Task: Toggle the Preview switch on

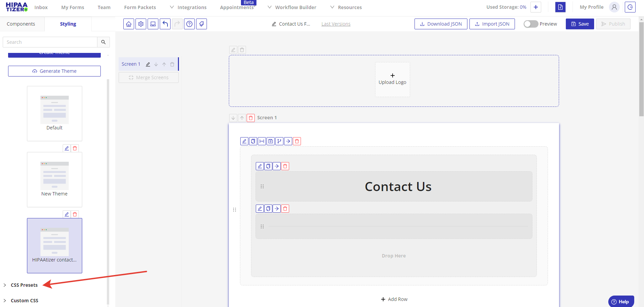Action: tap(531, 24)
